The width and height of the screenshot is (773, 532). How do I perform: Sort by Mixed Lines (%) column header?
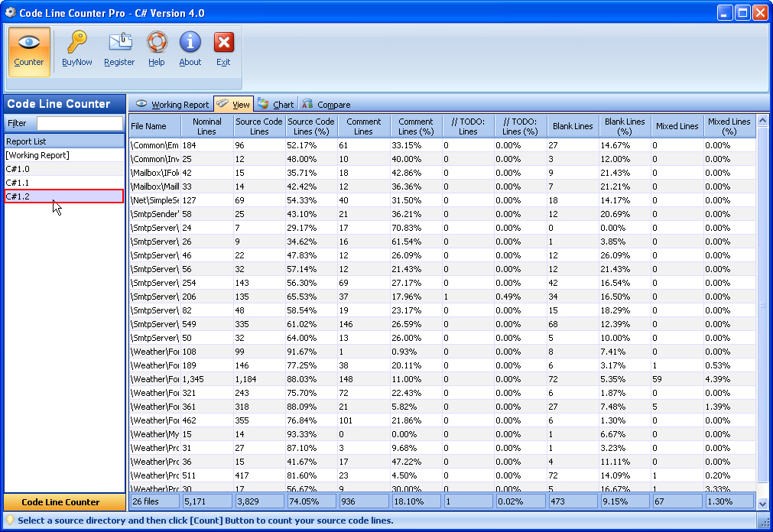coord(729,126)
